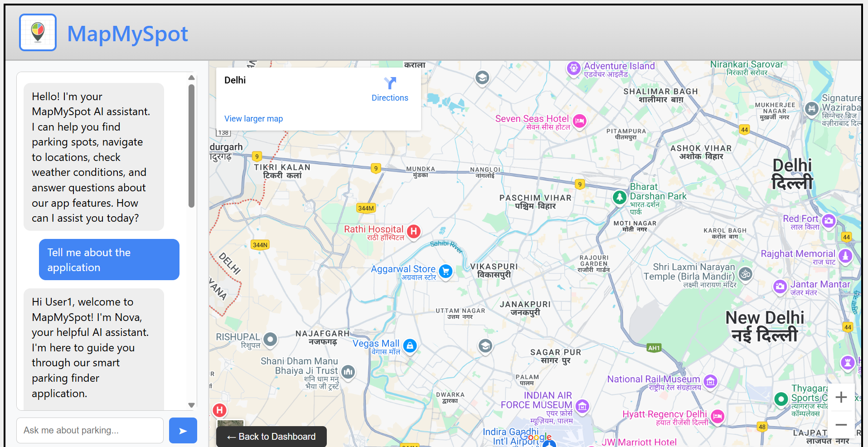This screenshot has height=447, width=868.
Task: Select the Aggarwal Store shopping cart marker
Action: click(446, 272)
